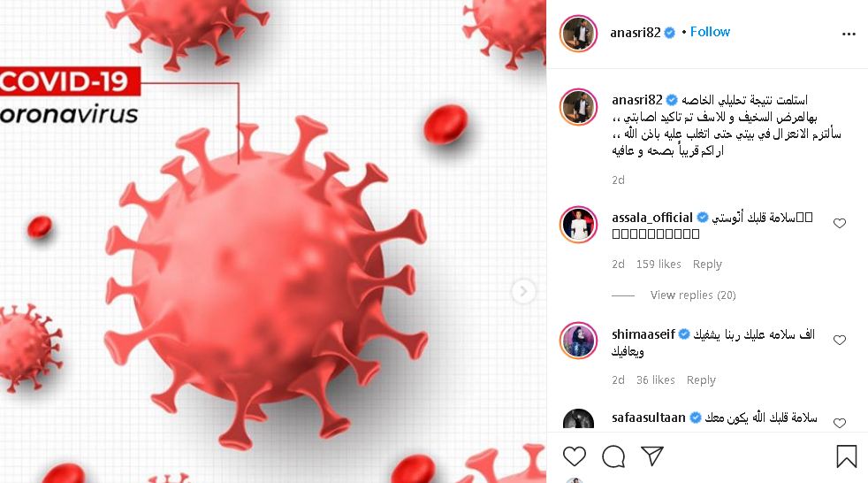Like safaasultaan's comment
The image size is (868, 483).
click(x=840, y=423)
